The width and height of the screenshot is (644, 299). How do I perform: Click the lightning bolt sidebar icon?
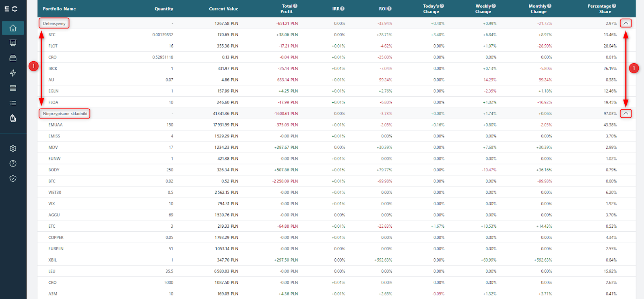coord(13,73)
